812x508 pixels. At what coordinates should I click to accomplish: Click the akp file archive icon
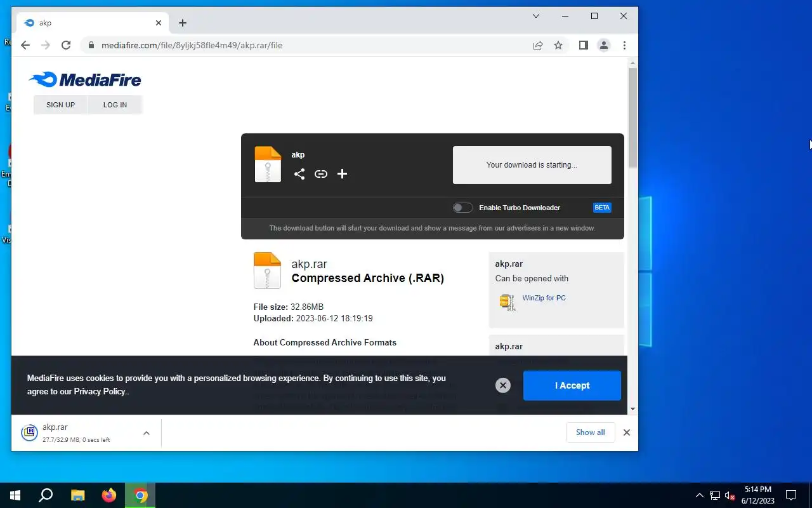point(268,164)
